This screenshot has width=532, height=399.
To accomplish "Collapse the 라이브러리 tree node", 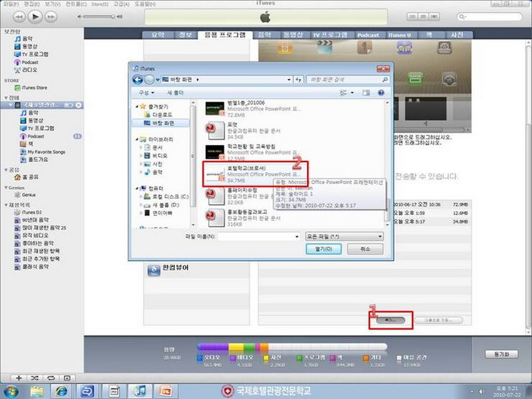I will pyautogui.click(x=135, y=140).
